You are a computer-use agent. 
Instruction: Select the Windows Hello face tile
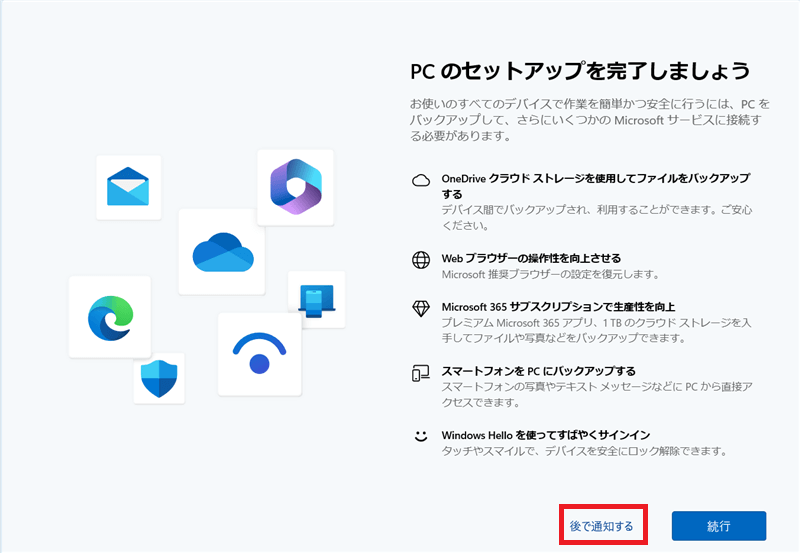pyautogui.click(x=259, y=354)
